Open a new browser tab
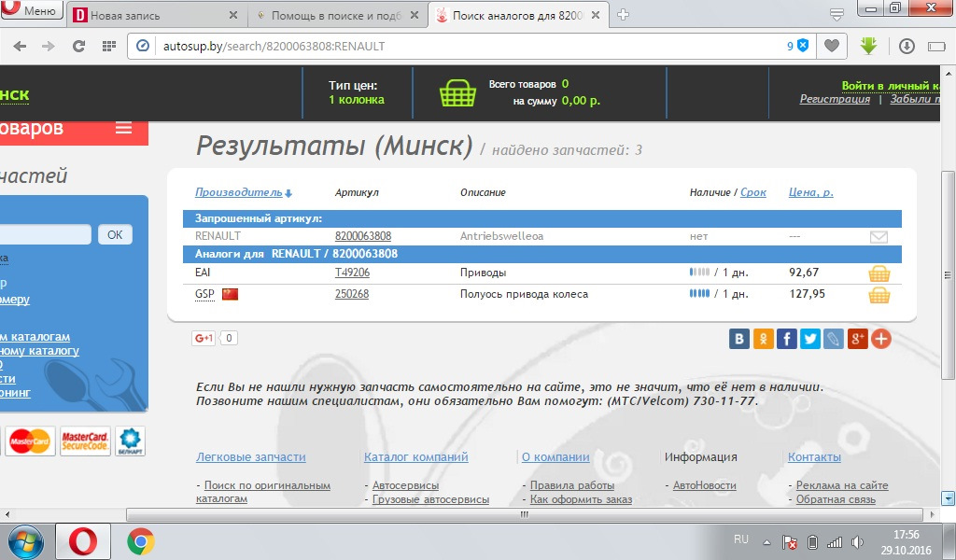The width and height of the screenshot is (956, 560). coord(623,15)
